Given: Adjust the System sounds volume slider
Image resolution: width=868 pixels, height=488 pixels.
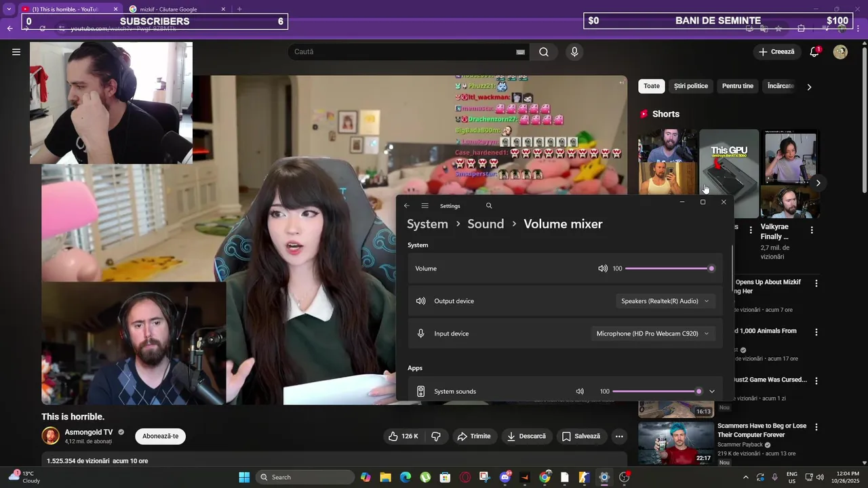Looking at the screenshot, I should [x=657, y=391].
